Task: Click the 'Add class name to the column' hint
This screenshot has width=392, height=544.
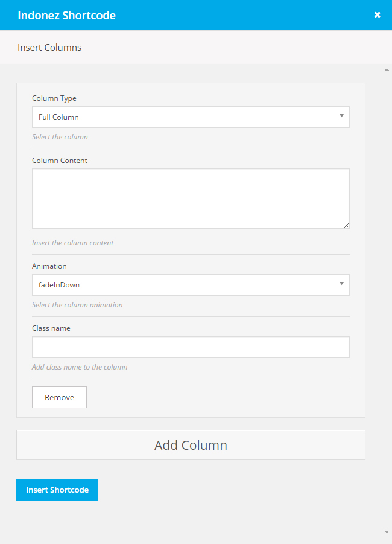Action: coord(80,367)
